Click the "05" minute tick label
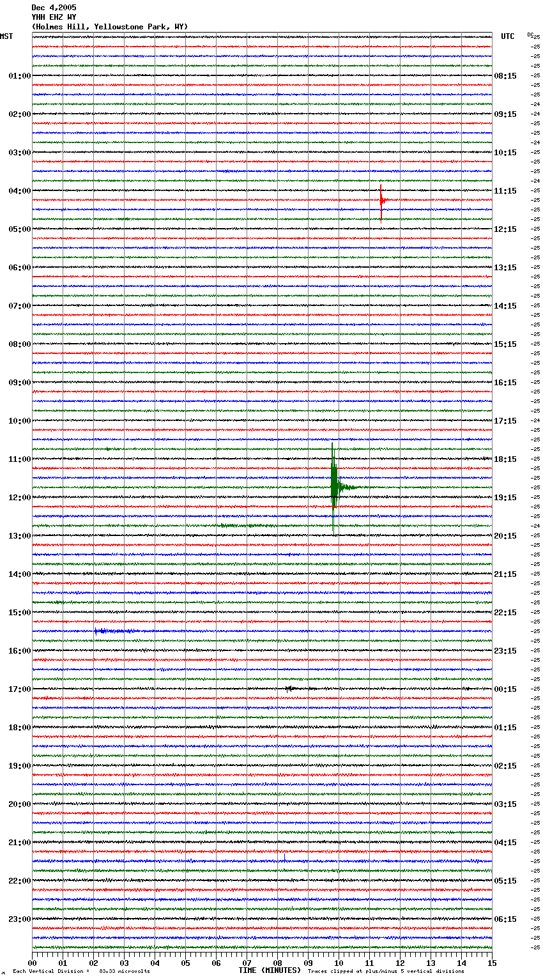The height and width of the screenshot is (980, 543). (x=185, y=963)
